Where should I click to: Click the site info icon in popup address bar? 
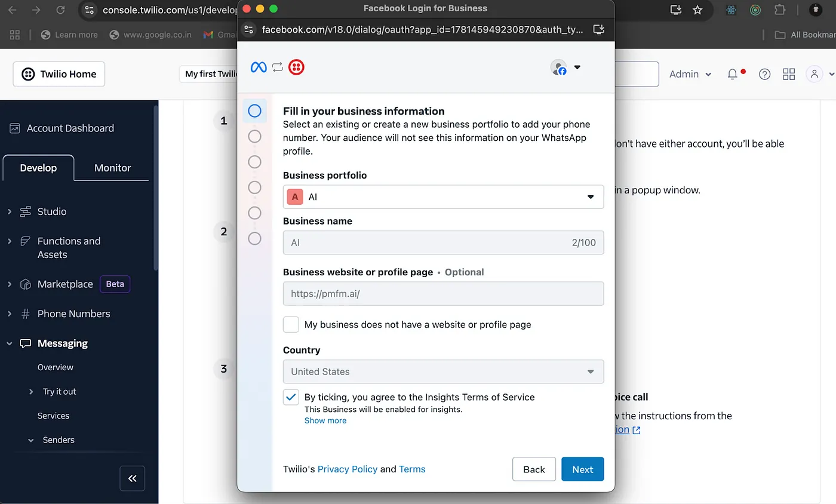[249, 29]
